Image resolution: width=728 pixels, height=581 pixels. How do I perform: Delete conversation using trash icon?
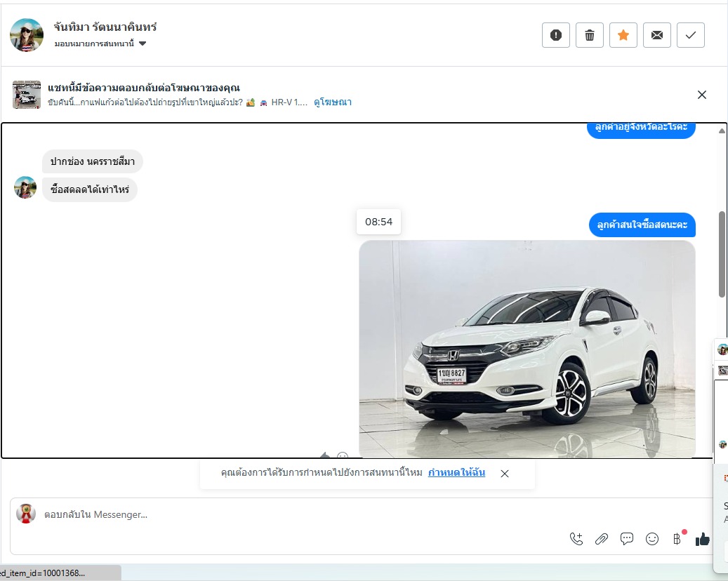coord(590,35)
